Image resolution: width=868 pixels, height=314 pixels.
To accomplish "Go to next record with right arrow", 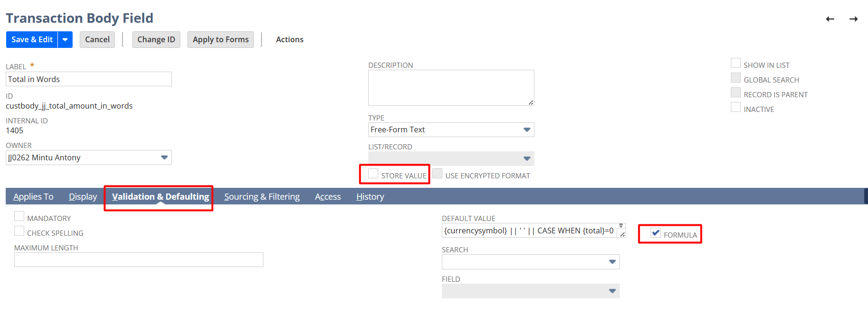I will (853, 19).
